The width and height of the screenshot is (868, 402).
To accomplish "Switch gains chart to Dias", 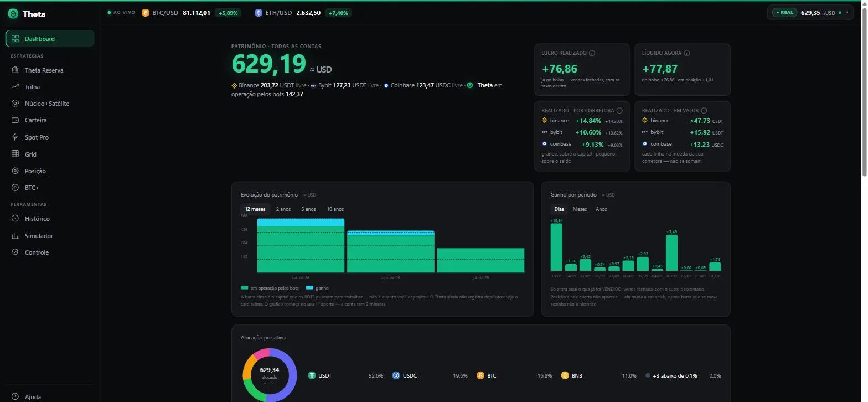I will (x=559, y=209).
